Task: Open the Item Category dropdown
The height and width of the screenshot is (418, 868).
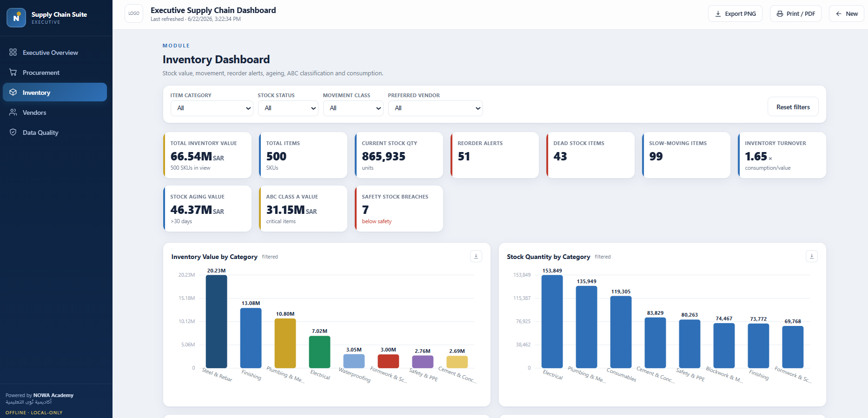Action: [x=212, y=108]
